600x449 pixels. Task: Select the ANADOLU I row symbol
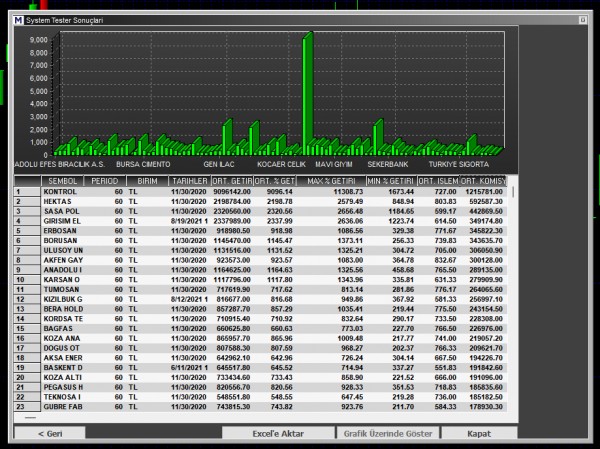pyautogui.click(x=62, y=270)
